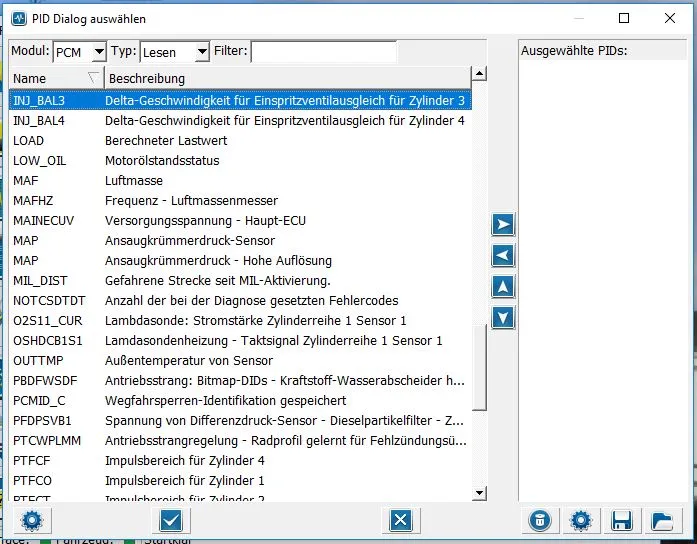Click left arrow to remove PID

(x=504, y=256)
